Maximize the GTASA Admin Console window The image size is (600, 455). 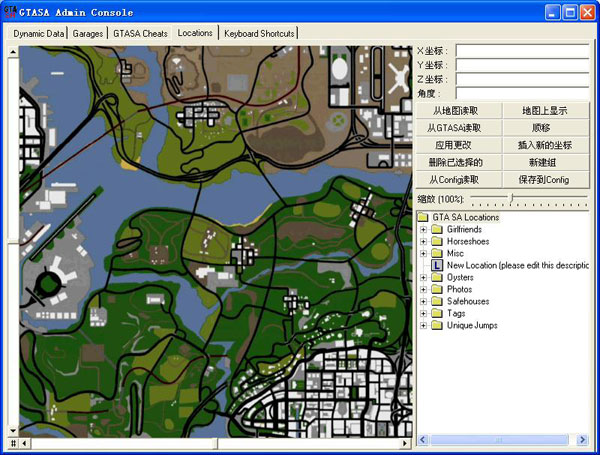coord(570,13)
